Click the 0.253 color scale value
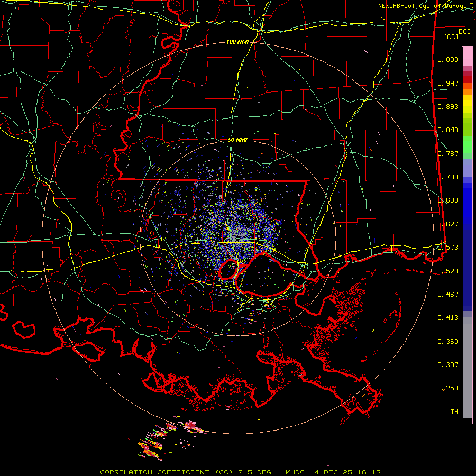This screenshot has width=476, height=476. pyautogui.click(x=448, y=388)
